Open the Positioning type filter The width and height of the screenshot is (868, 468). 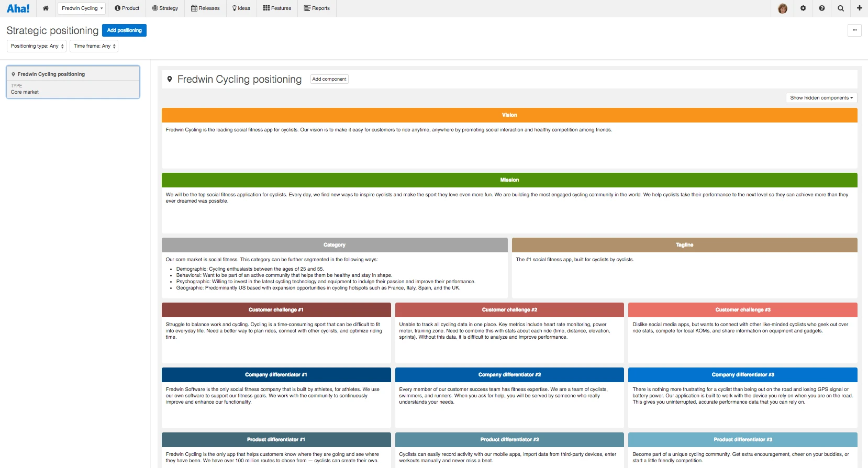(37, 46)
